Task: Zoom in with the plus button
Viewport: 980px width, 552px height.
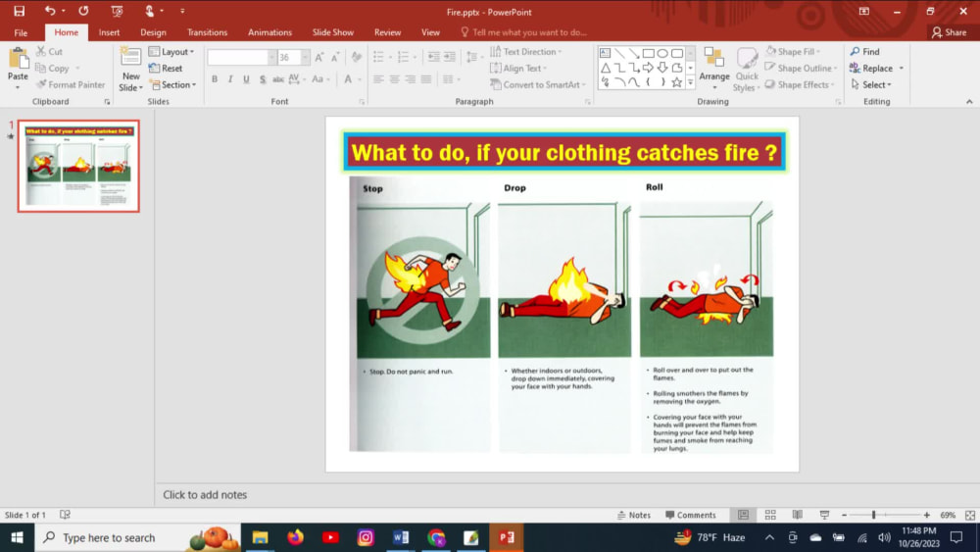Action: pyautogui.click(x=927, y=515)
